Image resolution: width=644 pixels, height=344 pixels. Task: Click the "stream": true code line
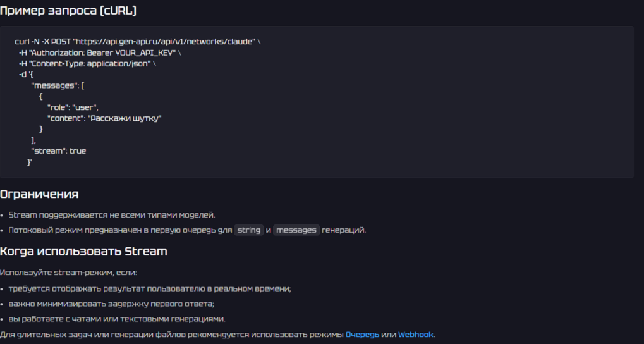click(59, 151)
